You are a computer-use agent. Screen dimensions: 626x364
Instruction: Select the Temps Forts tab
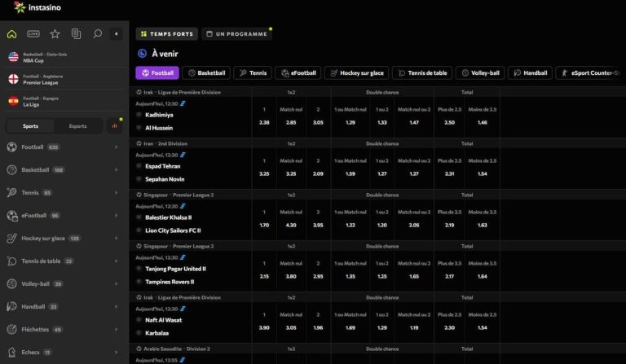tap(167, 34)
